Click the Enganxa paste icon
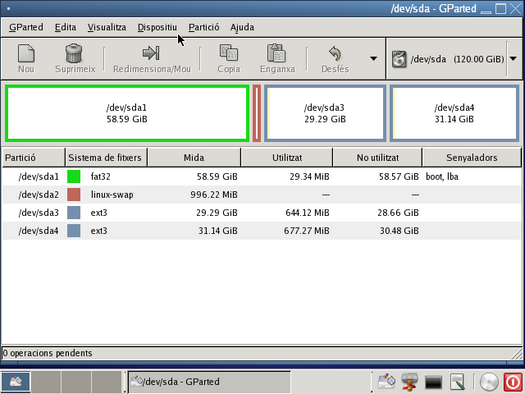This screenshot has width=525, height=394. pos(277,53)
